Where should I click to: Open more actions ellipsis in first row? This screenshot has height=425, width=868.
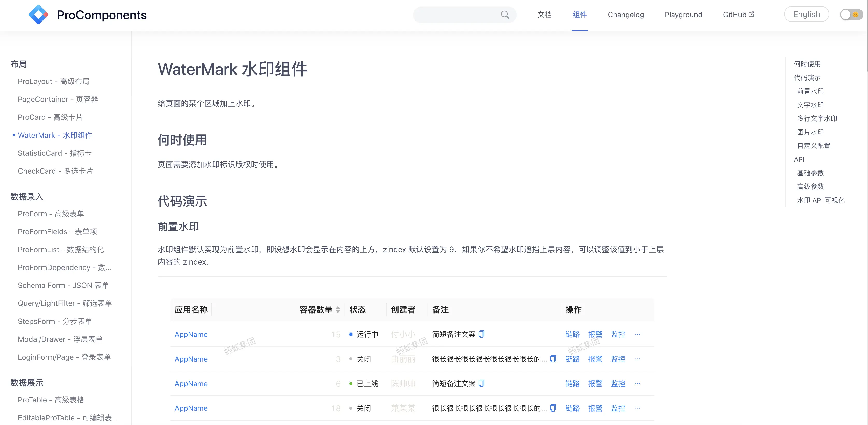pyautogui.click(x=637, y=334)
